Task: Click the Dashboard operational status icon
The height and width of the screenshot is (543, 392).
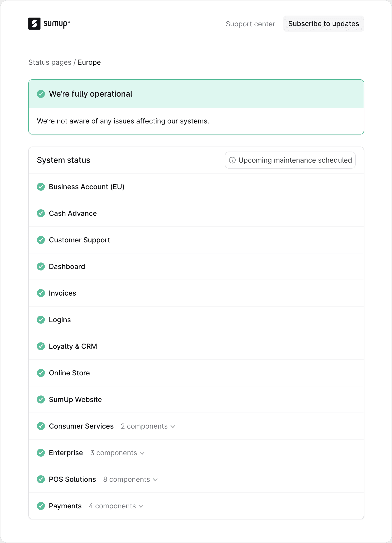Action: tap(41, 266)
